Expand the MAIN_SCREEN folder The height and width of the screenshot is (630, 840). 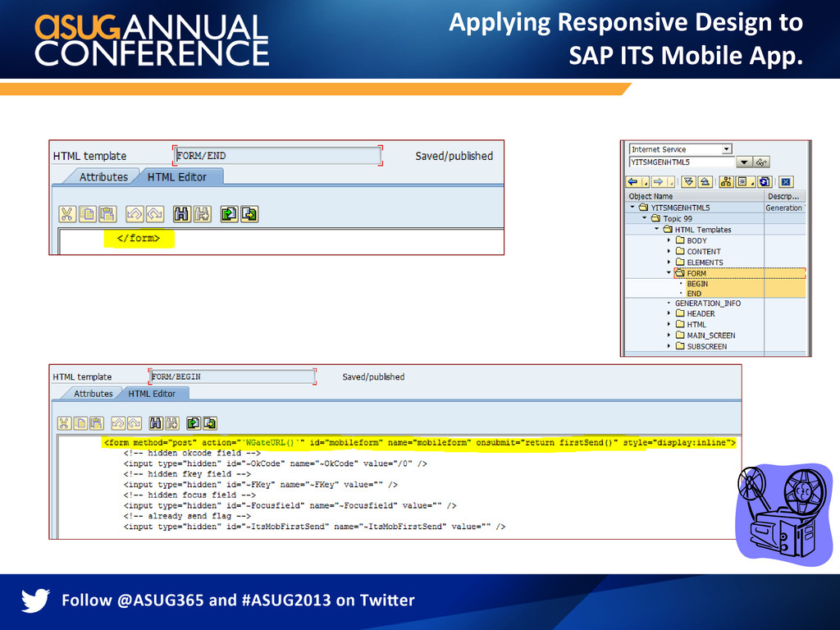(669, 336)
